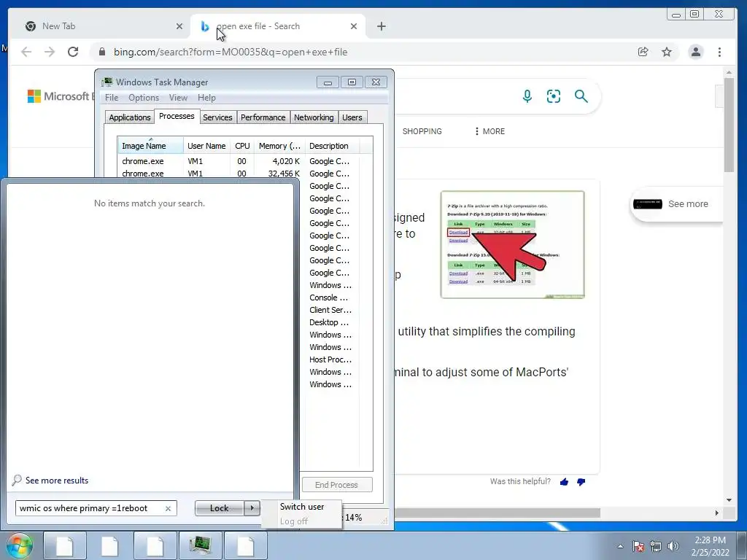Select 'Client Ser...' description cell

[330, 310]
